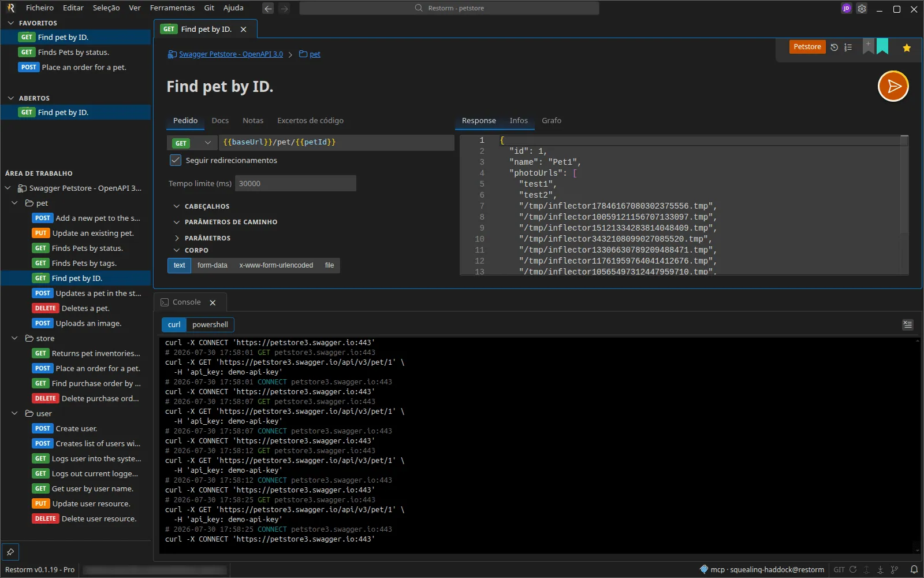The image size is (924, 578).
Task: Open the Seleção menu
Action: (106, 8)
